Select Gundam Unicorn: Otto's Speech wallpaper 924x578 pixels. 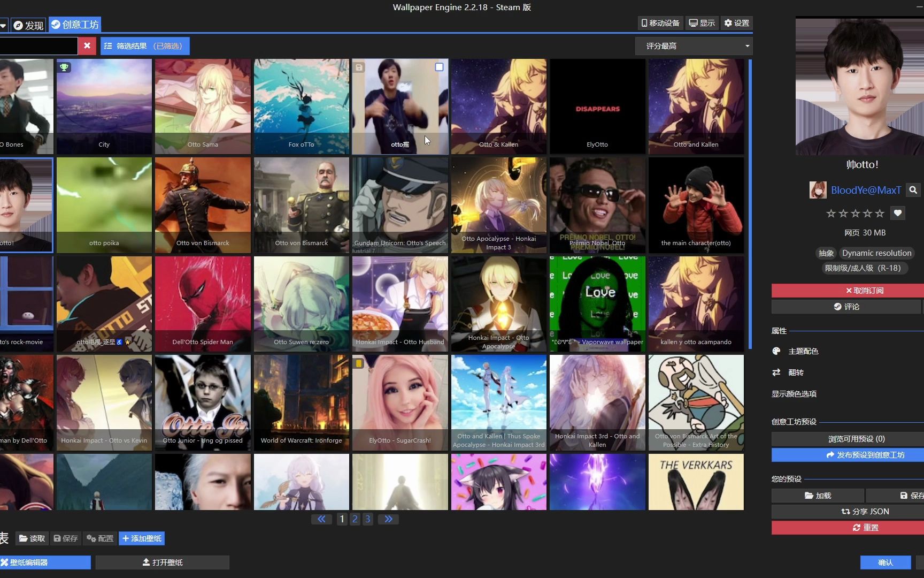point(400,205)
